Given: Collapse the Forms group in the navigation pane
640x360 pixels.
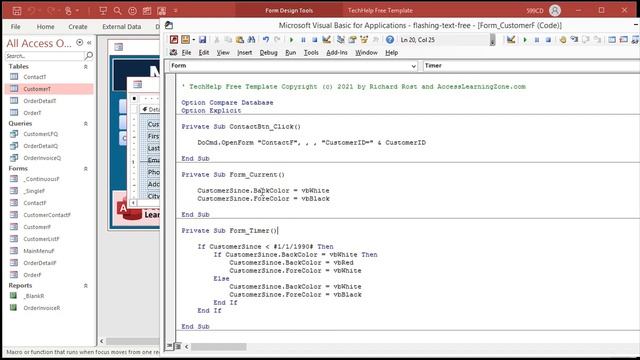Looking at the screenshot, I should tap(86, 169).
